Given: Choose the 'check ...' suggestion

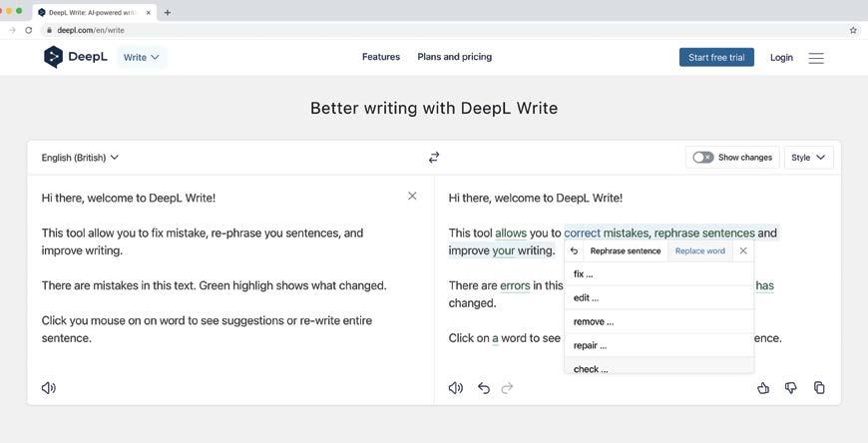Looking at the screenshot, I should [658, 366].
